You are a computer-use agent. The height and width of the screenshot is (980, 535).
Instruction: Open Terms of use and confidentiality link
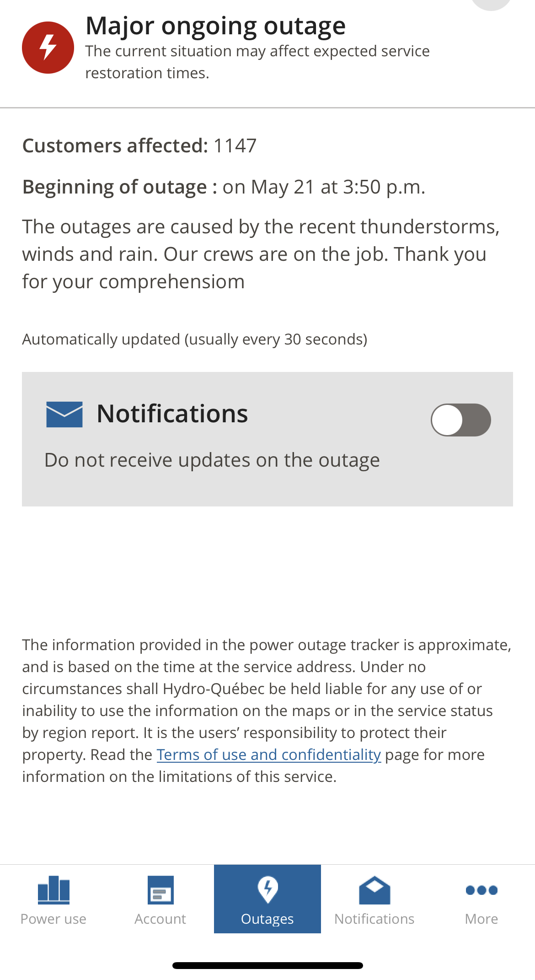(269, 754)
